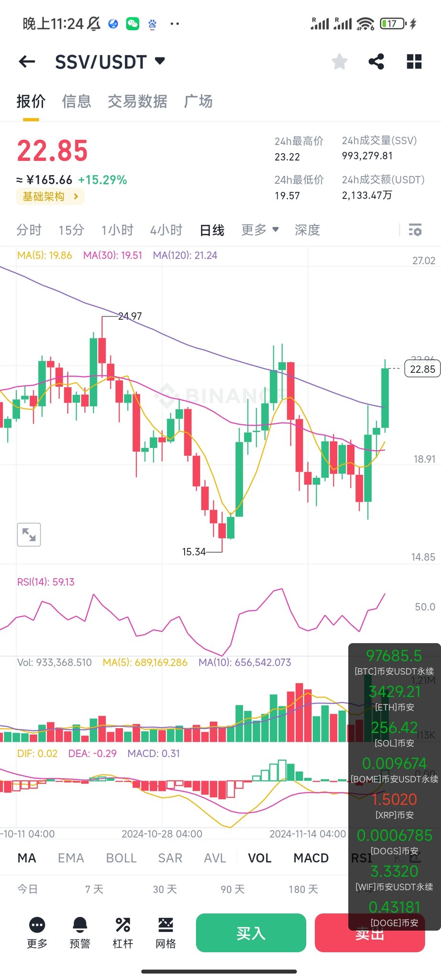
Task: Tap the Vol: 933,368.510 label
Action: point(54,662)
